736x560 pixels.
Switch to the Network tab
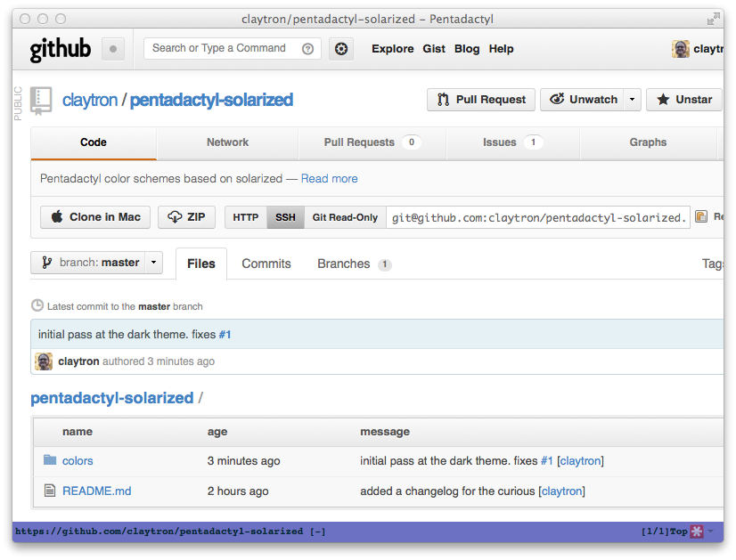[227, 142]
